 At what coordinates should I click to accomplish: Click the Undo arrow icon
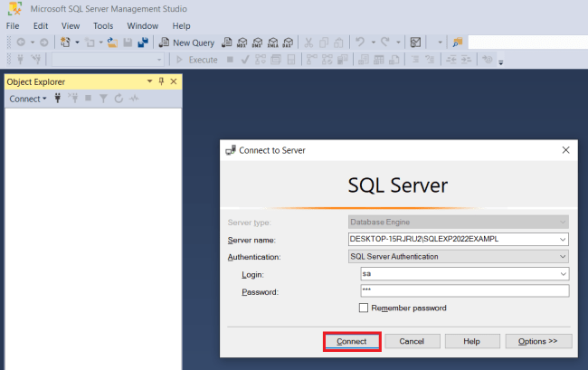point(360,42)
